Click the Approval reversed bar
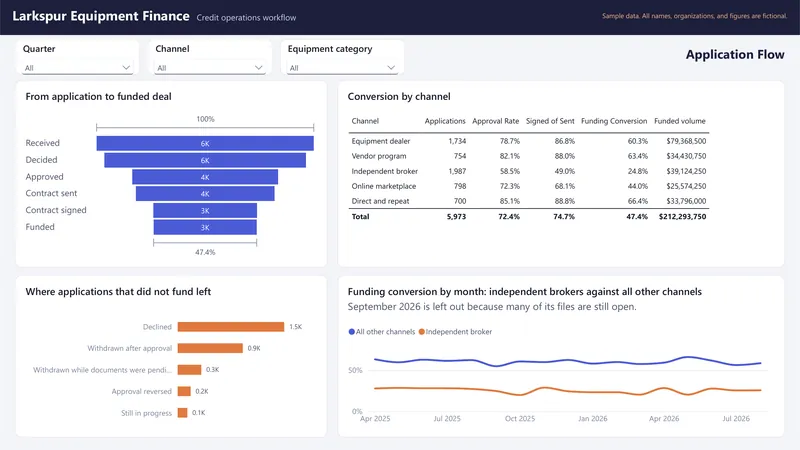 point(184,391)
